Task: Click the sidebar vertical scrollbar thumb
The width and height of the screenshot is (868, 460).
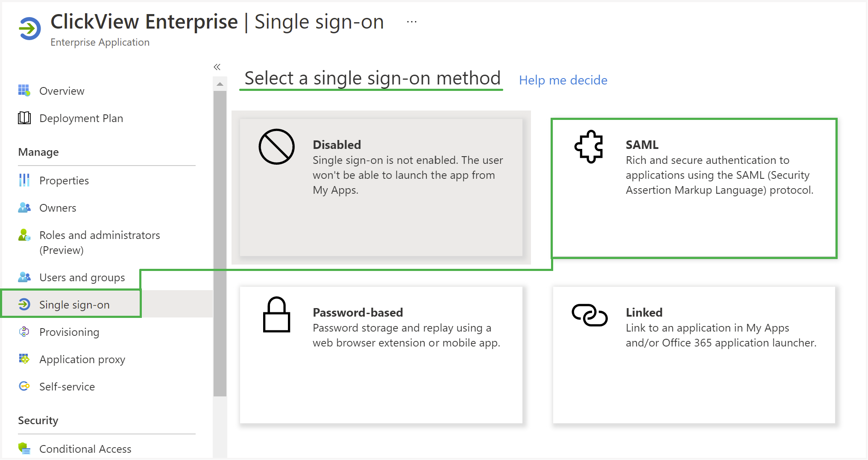Action: click(220, 243)
